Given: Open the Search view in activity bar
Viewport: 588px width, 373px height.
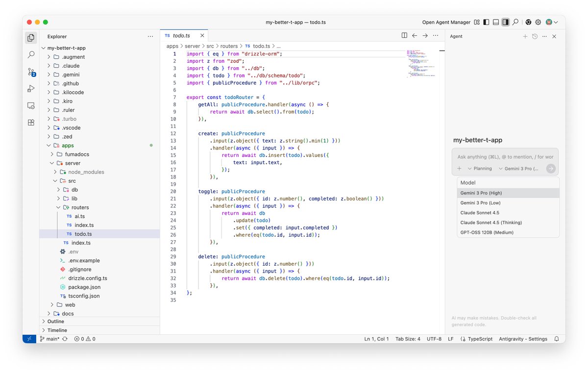Looking at the screenshot, I should pos(31,55).
